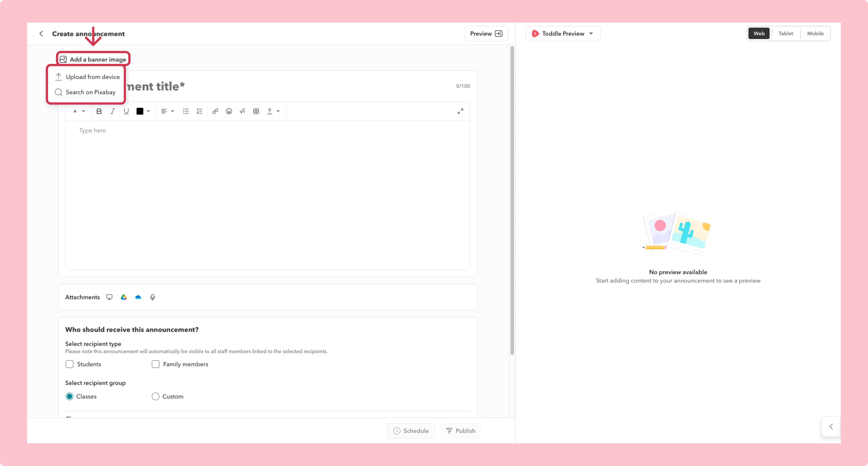Viewport: 868px width, 466px height.
Task: Click the 'No preview available' text
Action: [x=678, y=272]
